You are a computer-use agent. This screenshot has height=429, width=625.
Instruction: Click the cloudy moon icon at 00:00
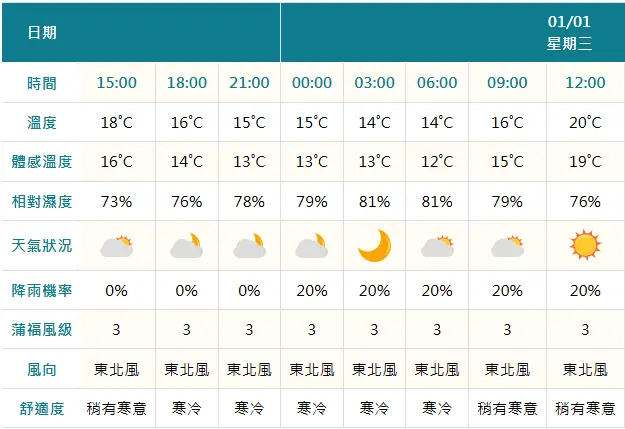[x=311, y=246]
